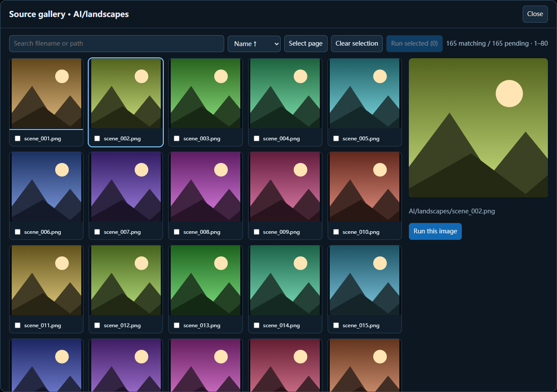Image resolution: width=557 pixels, height=392 pixels.
Task: Close the Source gallery dialog
Action: (535, 14)
